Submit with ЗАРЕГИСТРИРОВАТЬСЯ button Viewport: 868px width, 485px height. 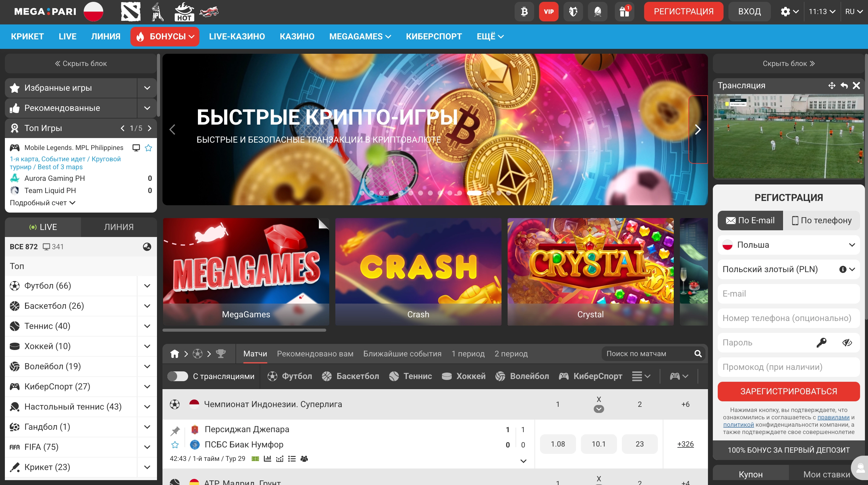[x=789, y=392]
